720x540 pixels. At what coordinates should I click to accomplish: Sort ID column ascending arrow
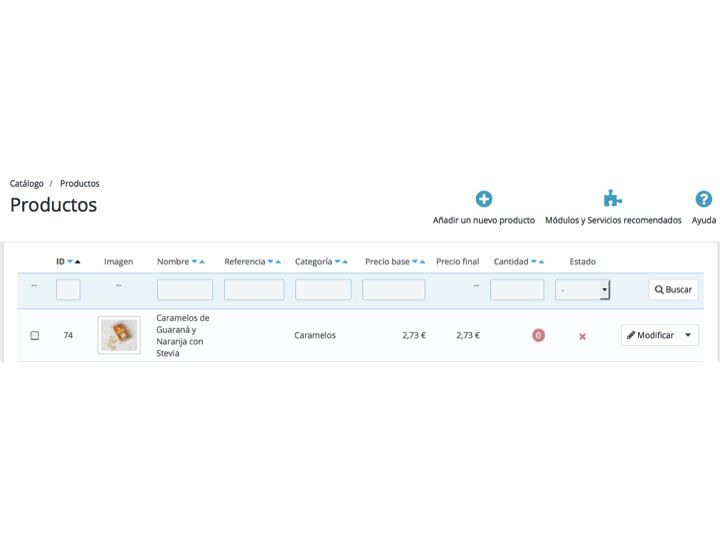click(77, 262)
